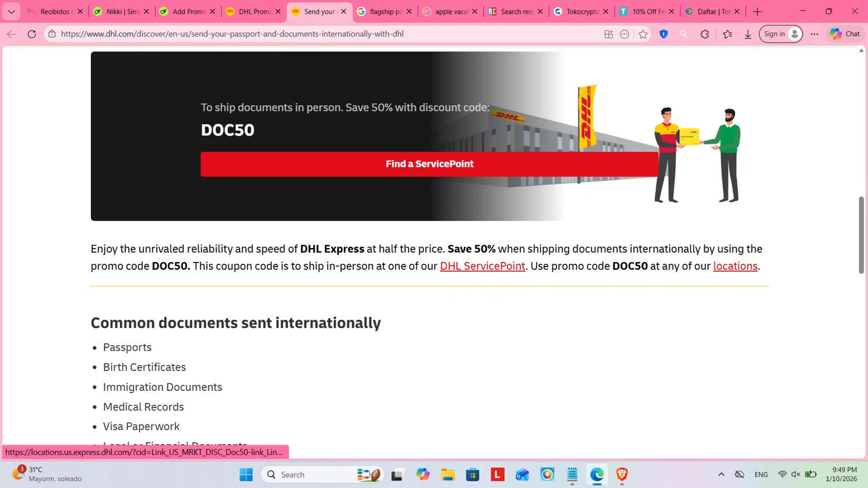Screen dimensions: 868x488
Task: Open Microsoft Store from taskbar
Action: click(x=473, y=475)
